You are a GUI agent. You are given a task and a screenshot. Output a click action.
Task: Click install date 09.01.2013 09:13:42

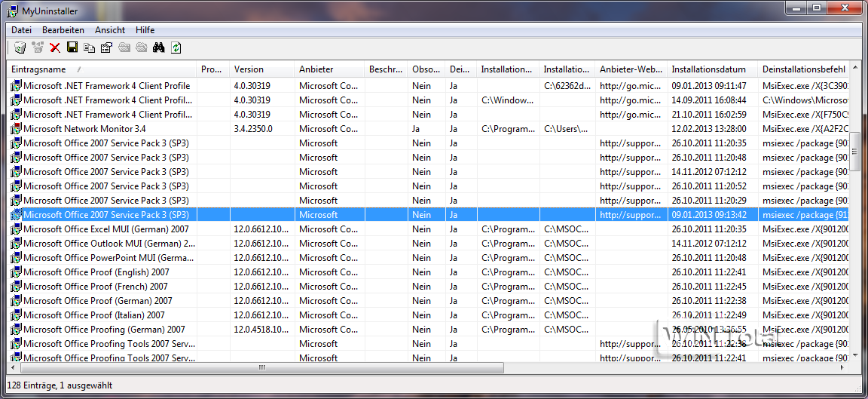[x=709, y=214]
